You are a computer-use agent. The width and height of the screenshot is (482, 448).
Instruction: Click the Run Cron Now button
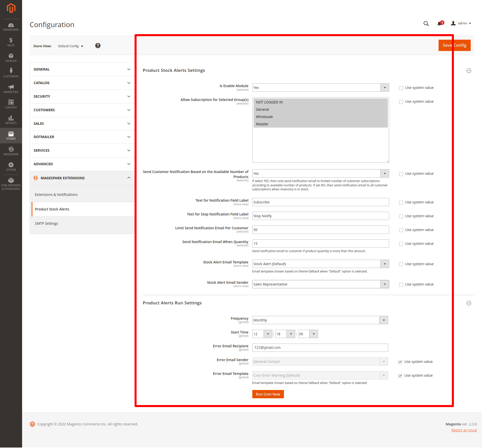tap(268, 395)
